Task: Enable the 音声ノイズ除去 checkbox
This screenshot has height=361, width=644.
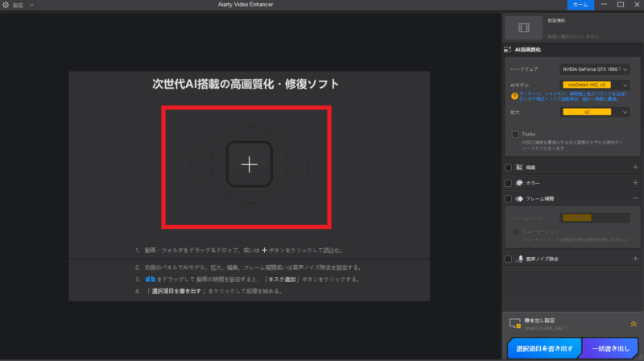Action: pyautogui.click(x=507, y=259)
